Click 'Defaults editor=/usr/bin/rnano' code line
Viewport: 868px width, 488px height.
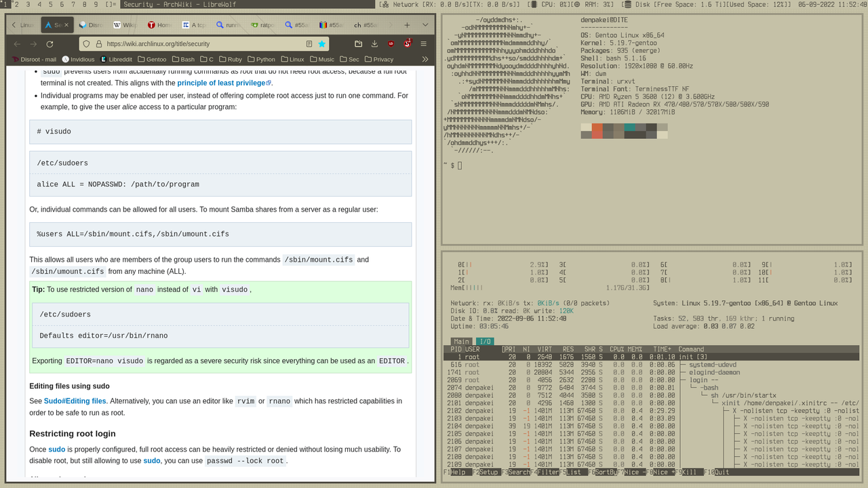tap(104, 335)
